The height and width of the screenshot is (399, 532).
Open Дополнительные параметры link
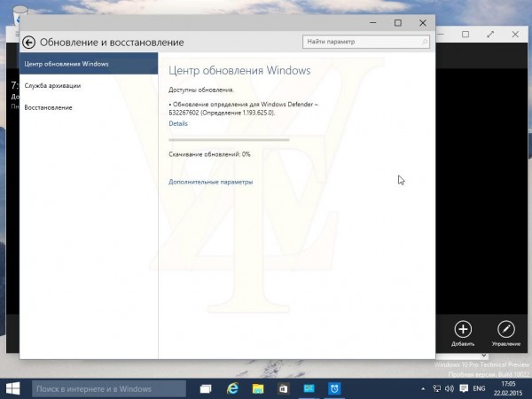(210, 182)
